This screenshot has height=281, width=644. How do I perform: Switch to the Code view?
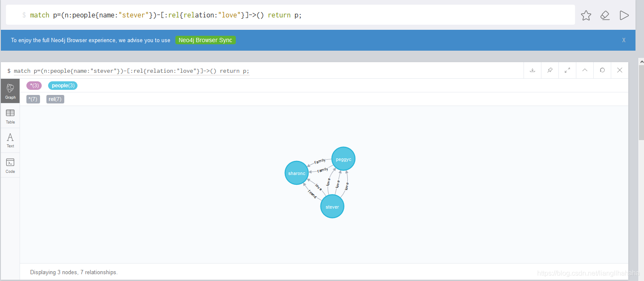point(10,165)
